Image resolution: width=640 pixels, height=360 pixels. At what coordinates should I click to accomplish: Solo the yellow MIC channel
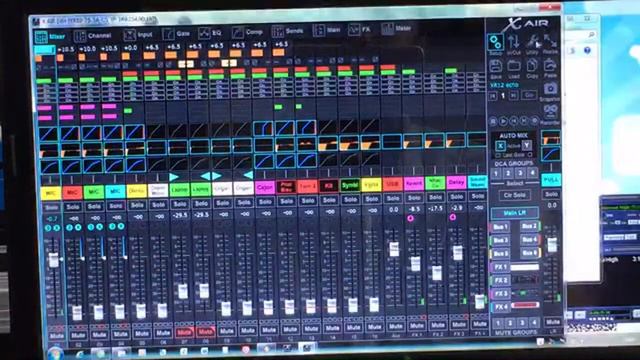[51, 208]
